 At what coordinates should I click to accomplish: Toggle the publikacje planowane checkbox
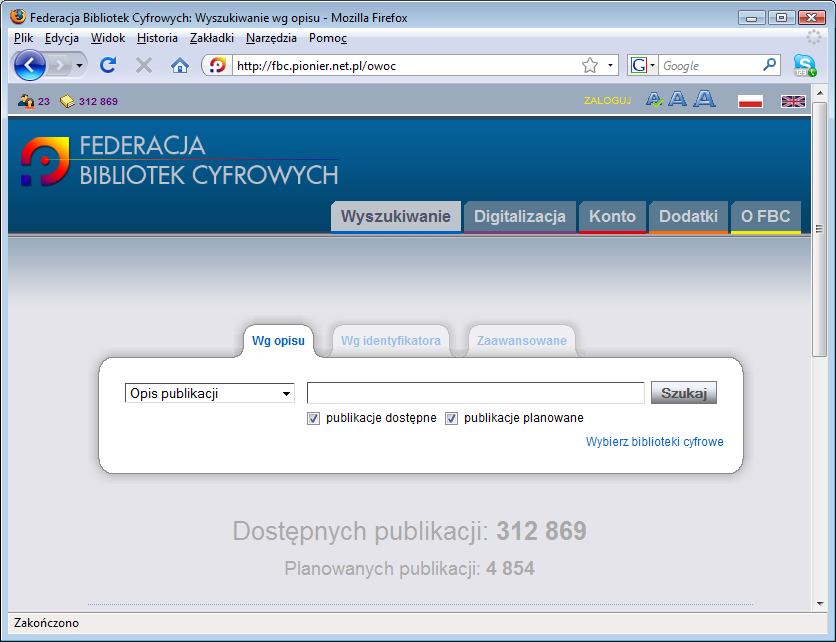click(452, 419)
